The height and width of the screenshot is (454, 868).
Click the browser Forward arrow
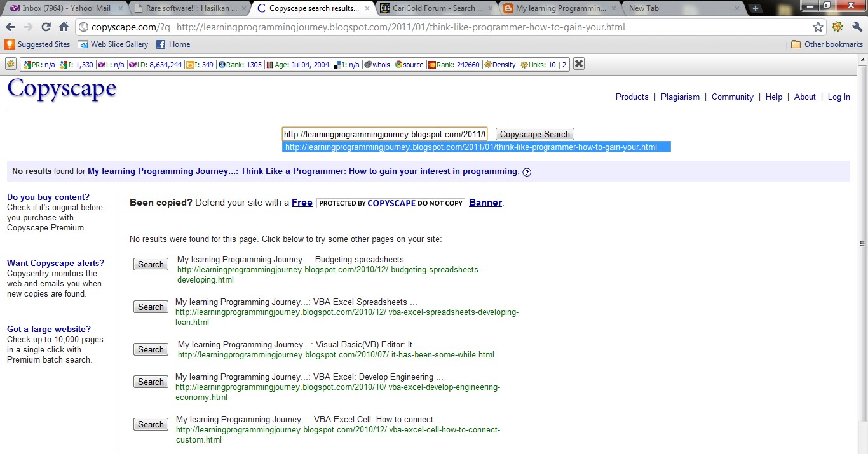tap(29, 27)
